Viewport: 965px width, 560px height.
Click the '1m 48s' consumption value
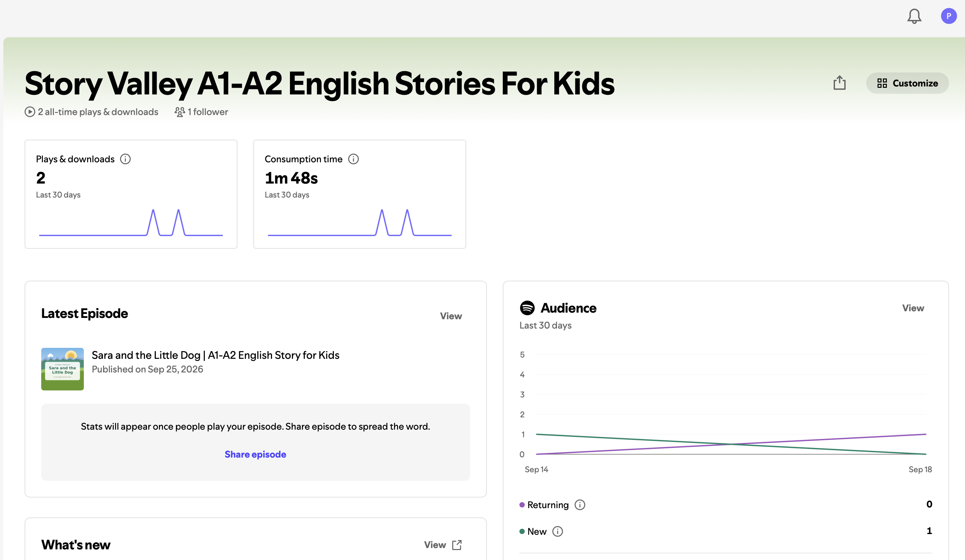[291, 178]
